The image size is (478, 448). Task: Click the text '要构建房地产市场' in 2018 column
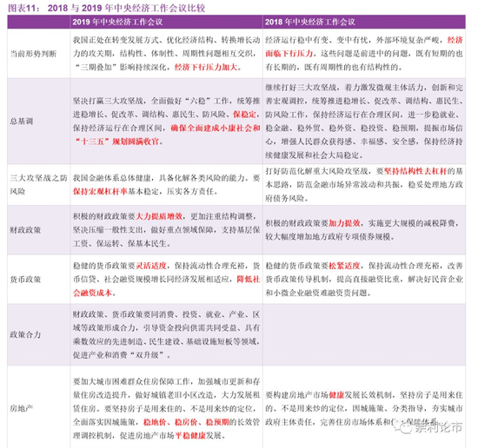coord(296,395)
